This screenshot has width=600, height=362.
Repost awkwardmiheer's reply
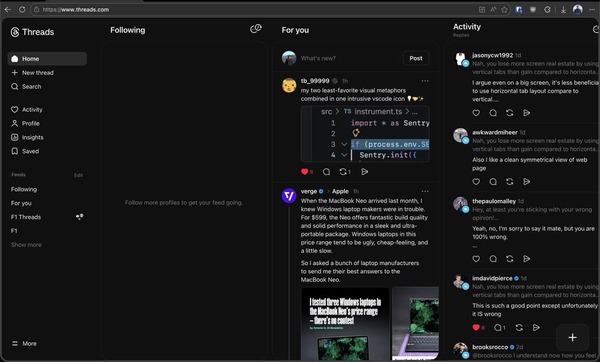510,182
